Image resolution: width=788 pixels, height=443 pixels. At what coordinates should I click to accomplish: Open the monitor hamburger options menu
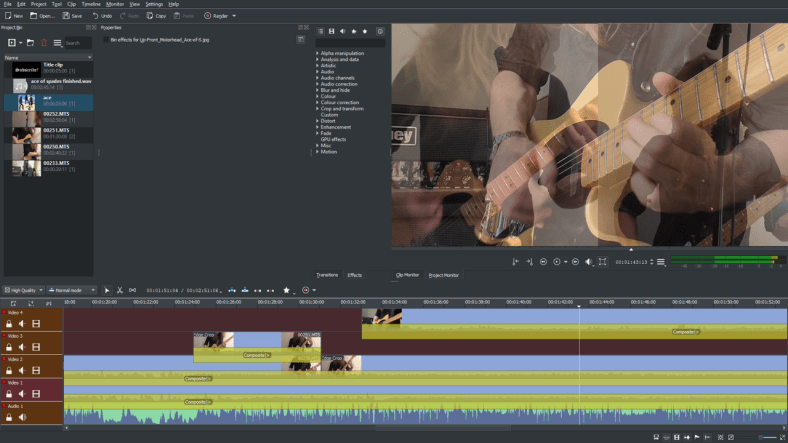point(661,262)
